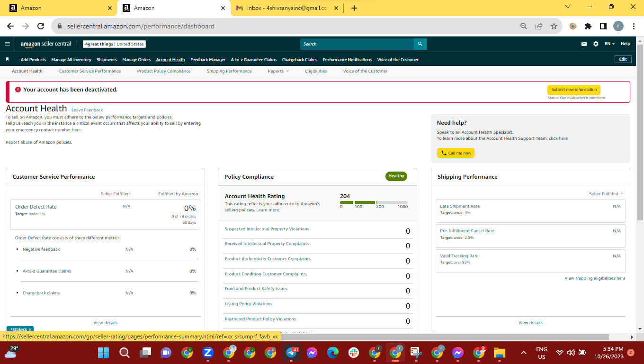Screen dimensions: 644x364
Task: Click the Report abuse link
Action: click(19, 142)
